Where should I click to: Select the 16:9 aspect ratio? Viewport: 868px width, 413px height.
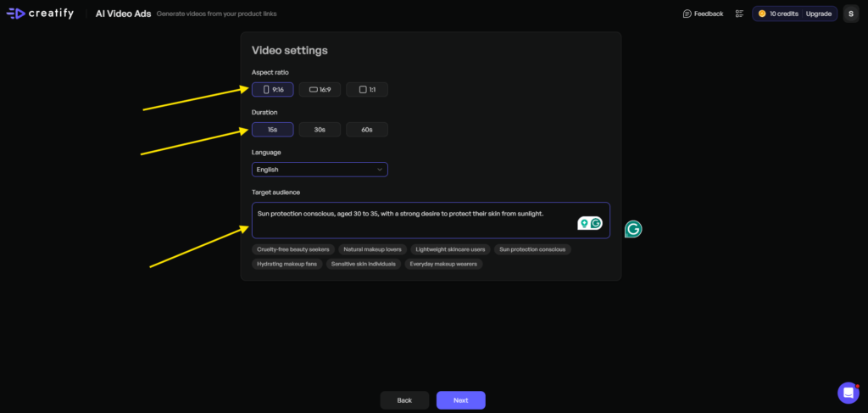(320, 89)
